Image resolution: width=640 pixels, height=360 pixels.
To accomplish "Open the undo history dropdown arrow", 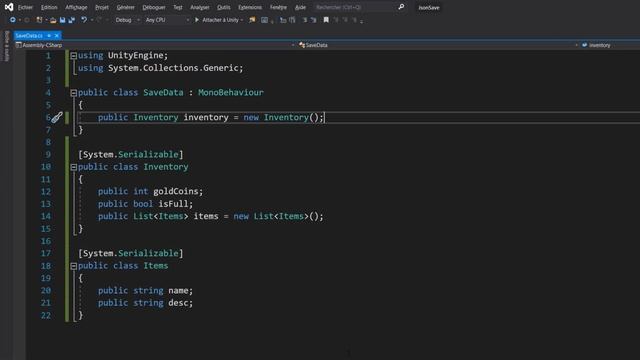I will click(92, 20).
